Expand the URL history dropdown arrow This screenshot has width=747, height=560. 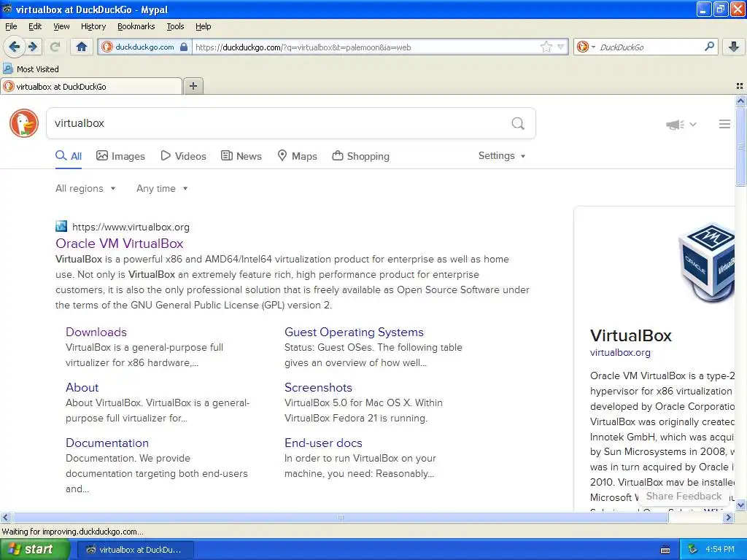[x=561, y=47]
